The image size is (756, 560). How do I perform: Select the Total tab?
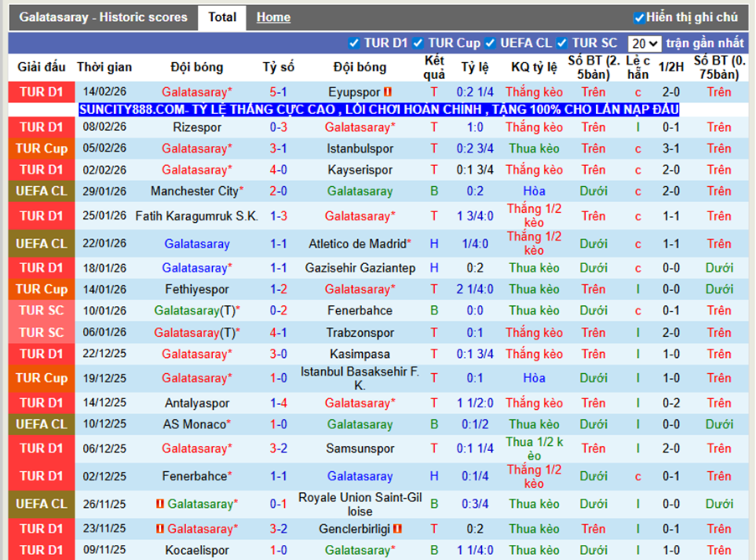(x=222, y=18)
